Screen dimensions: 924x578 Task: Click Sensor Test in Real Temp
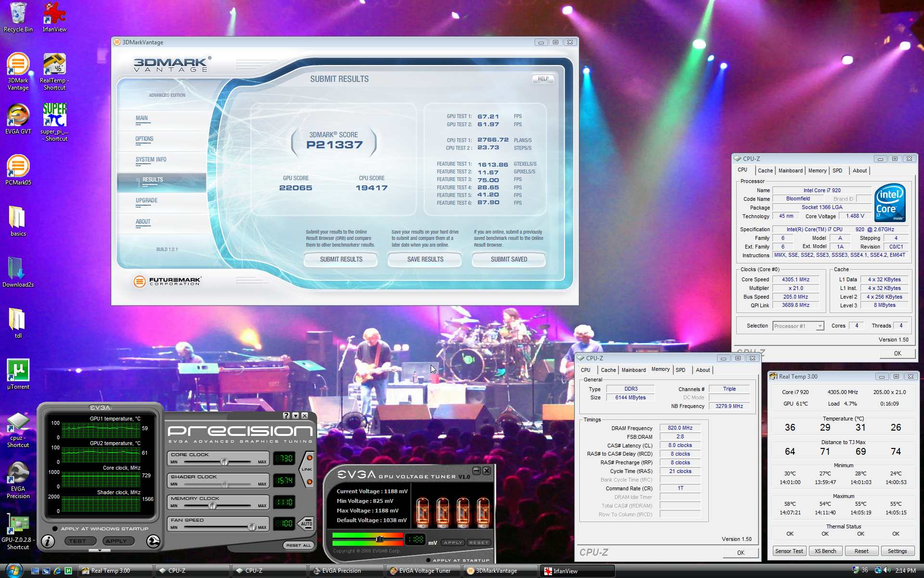[789, 551]
